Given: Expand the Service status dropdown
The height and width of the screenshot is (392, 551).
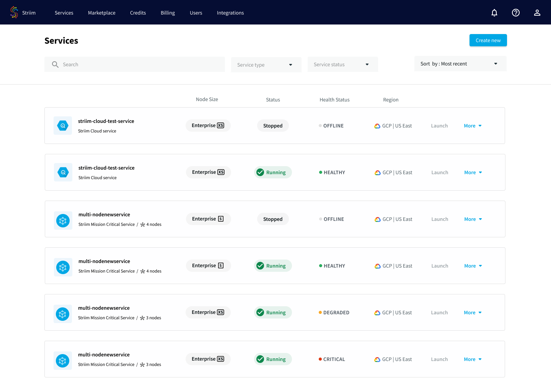Looking at the screenshot, I should pyautogui.click(x=343, y=64).
